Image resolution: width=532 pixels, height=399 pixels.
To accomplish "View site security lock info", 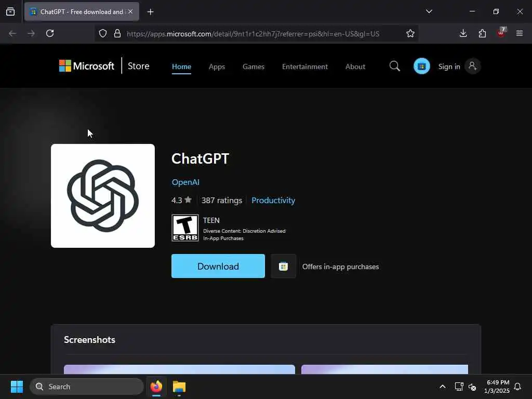I will coord(117,33).
